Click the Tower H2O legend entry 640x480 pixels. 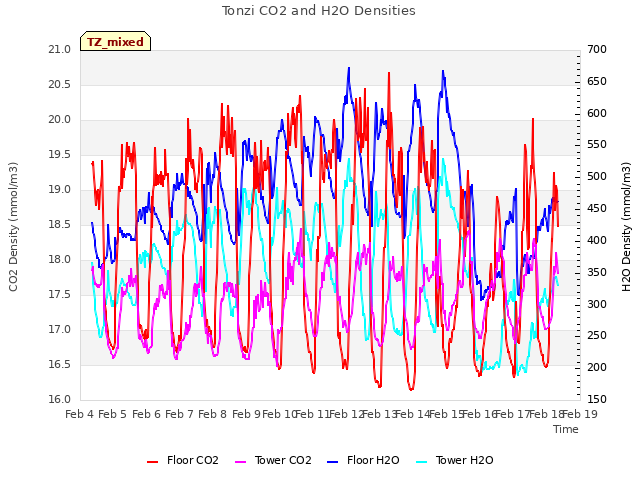[x=454, y=460]
